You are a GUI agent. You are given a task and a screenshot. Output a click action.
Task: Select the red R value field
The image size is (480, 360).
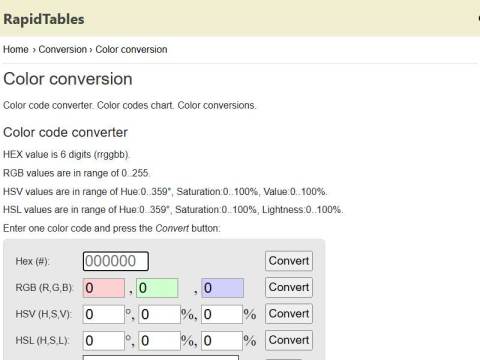point(104,288)
